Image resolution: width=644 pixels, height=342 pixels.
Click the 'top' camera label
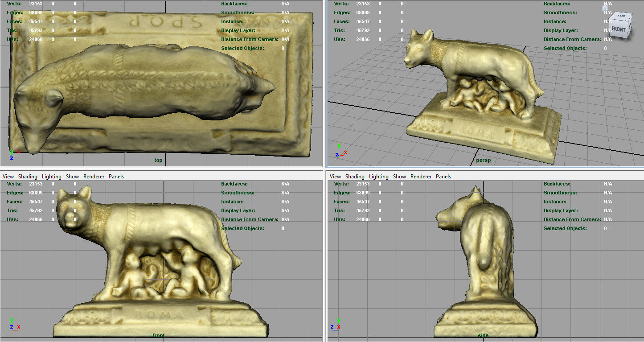158,161
